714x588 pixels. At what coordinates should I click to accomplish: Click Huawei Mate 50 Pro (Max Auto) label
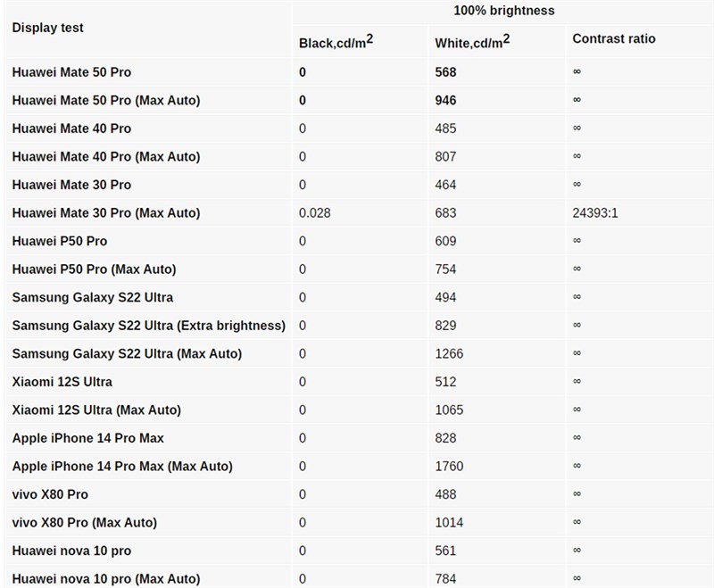106,101
